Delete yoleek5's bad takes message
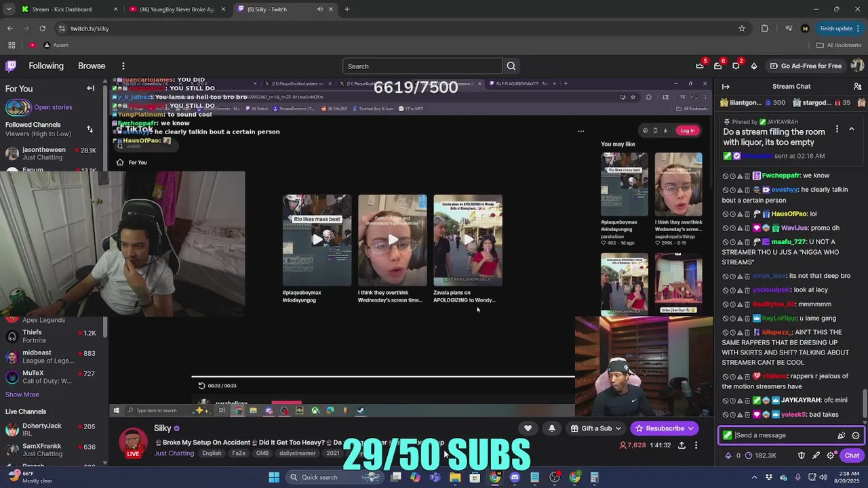 pos(747,414)
